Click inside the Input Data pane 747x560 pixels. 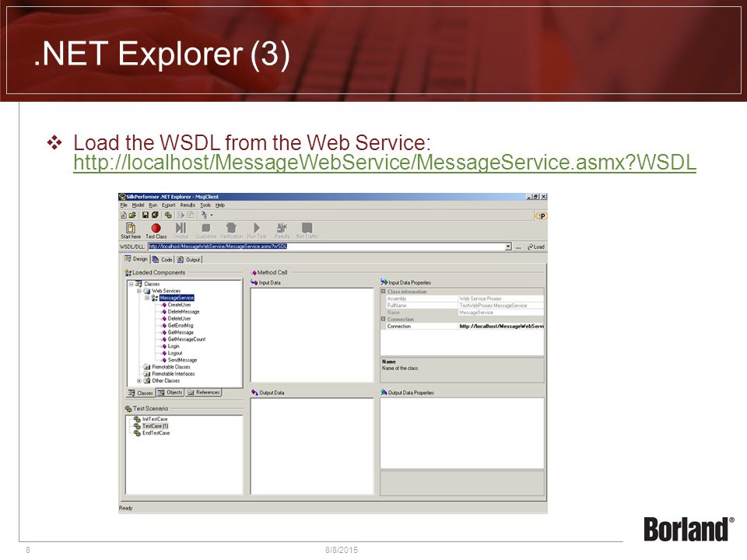[x=312, y=334]
